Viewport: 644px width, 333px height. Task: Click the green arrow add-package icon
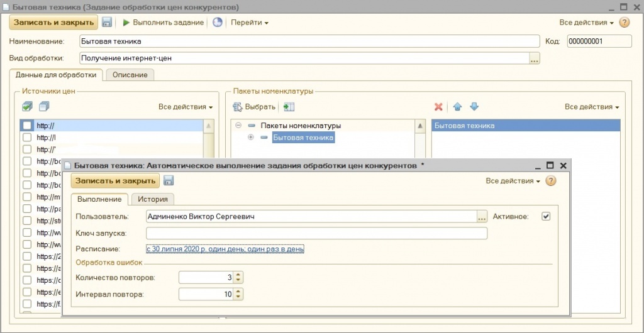pos(289,107)
